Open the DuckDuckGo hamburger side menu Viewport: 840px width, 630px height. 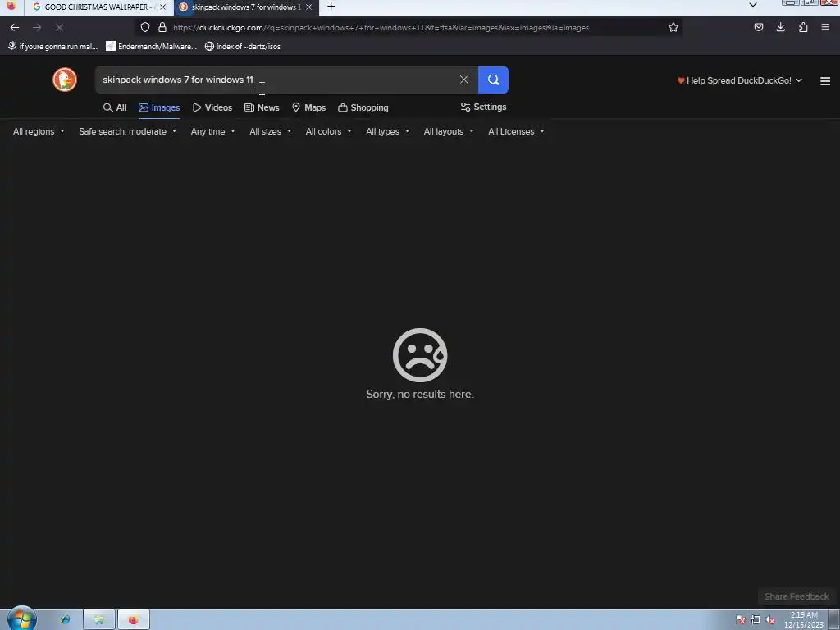825,81
